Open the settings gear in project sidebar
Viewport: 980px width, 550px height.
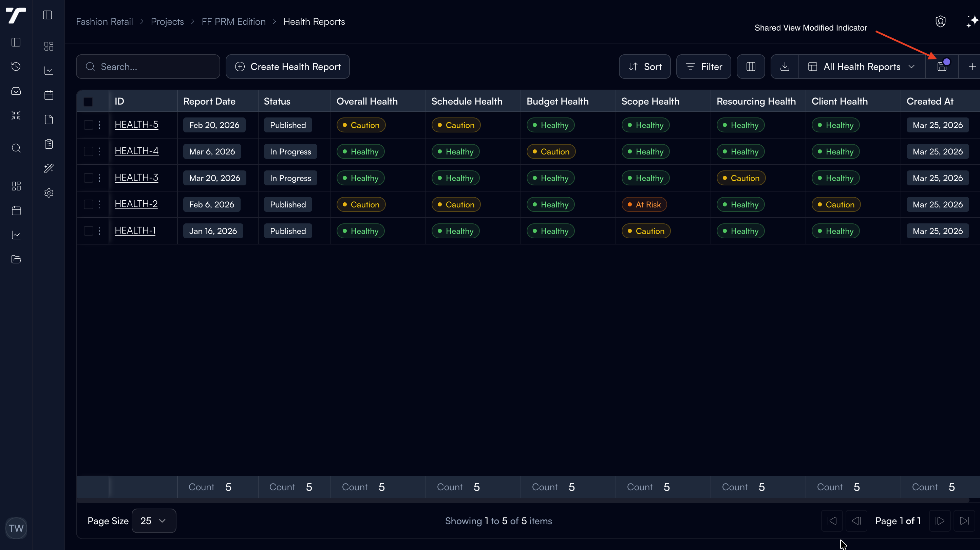(x=49, y=193)
